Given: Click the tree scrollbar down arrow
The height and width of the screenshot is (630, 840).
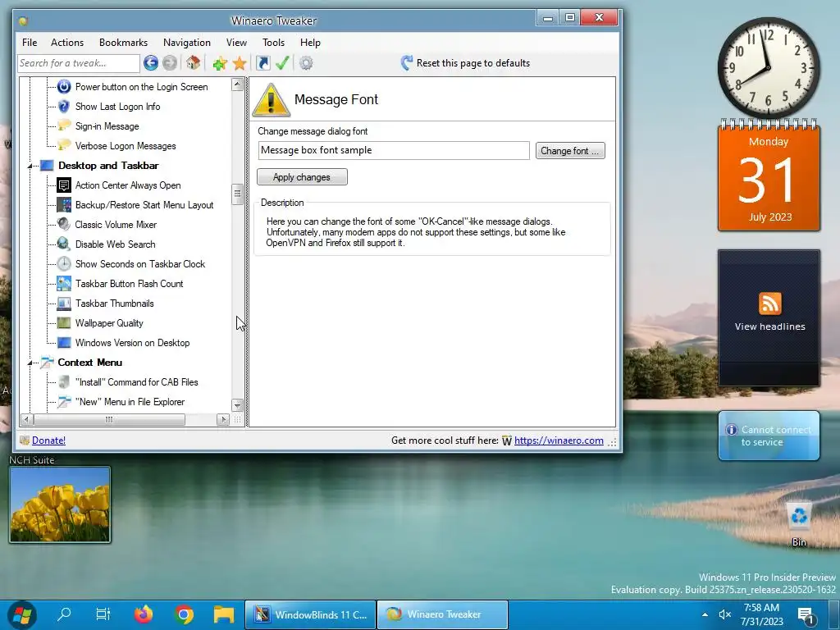Looking at the screenshot, I should (237, 405).
